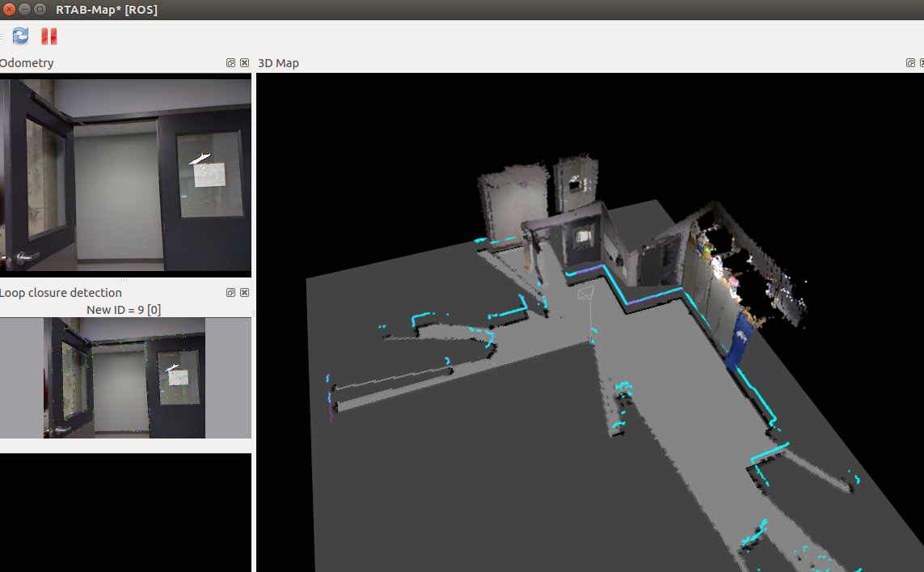
Task: Select the Loop closure detection panel header
Action: [x=61, y=293]
